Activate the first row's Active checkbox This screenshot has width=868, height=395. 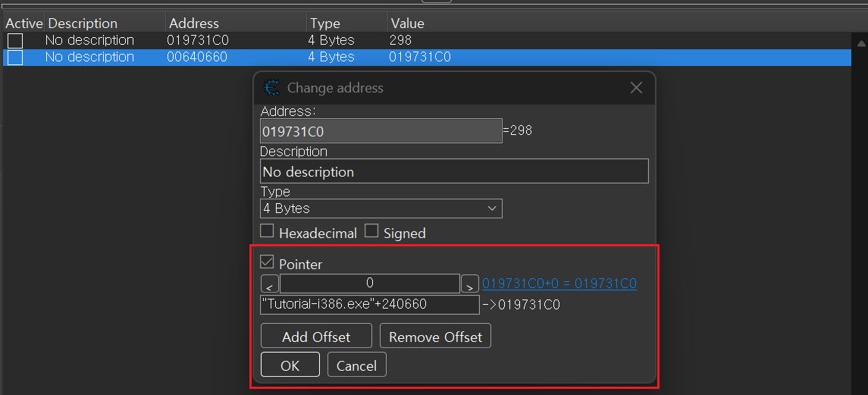(15, 41)
